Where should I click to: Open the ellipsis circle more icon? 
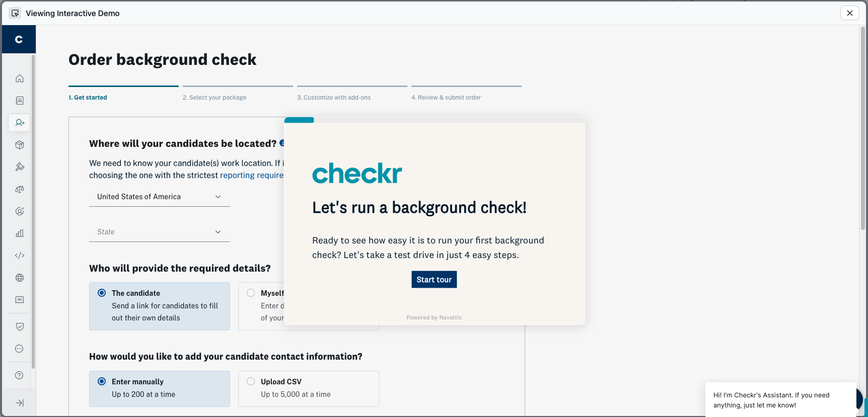coord(20,349)
